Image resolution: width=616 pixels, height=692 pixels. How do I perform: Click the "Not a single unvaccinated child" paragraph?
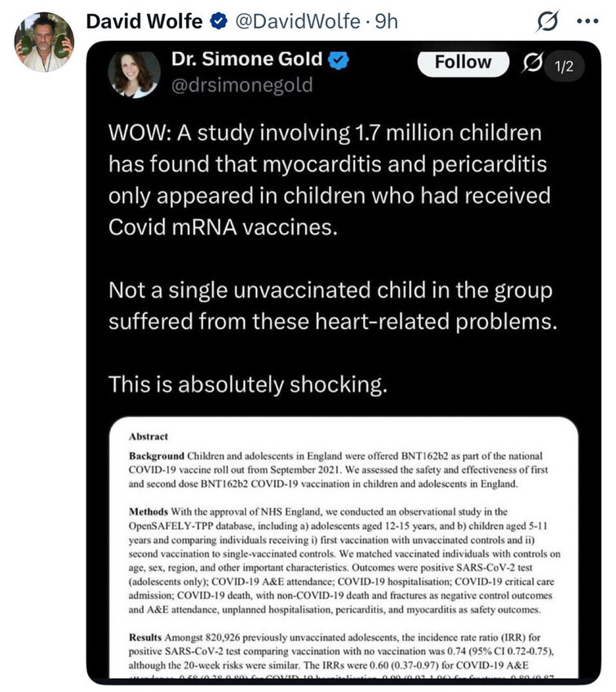point(333,305)
